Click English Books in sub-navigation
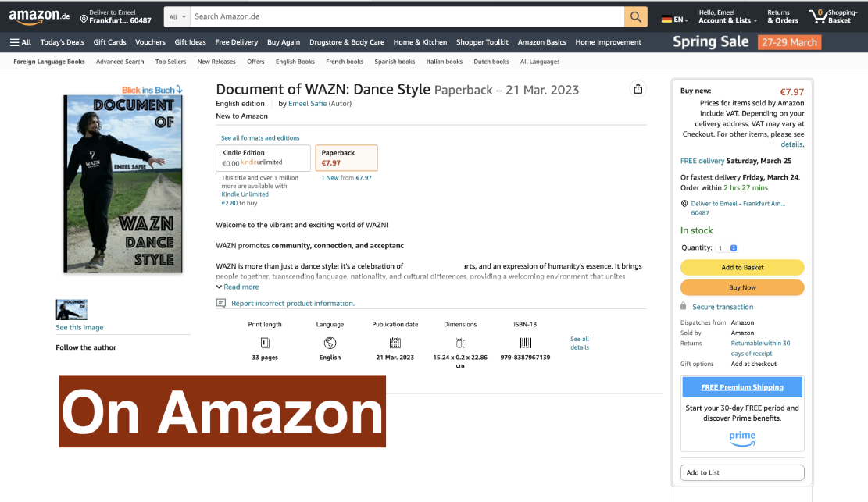Image resolution: width=868 pixels, height=502 pixels. coord(295,62)
